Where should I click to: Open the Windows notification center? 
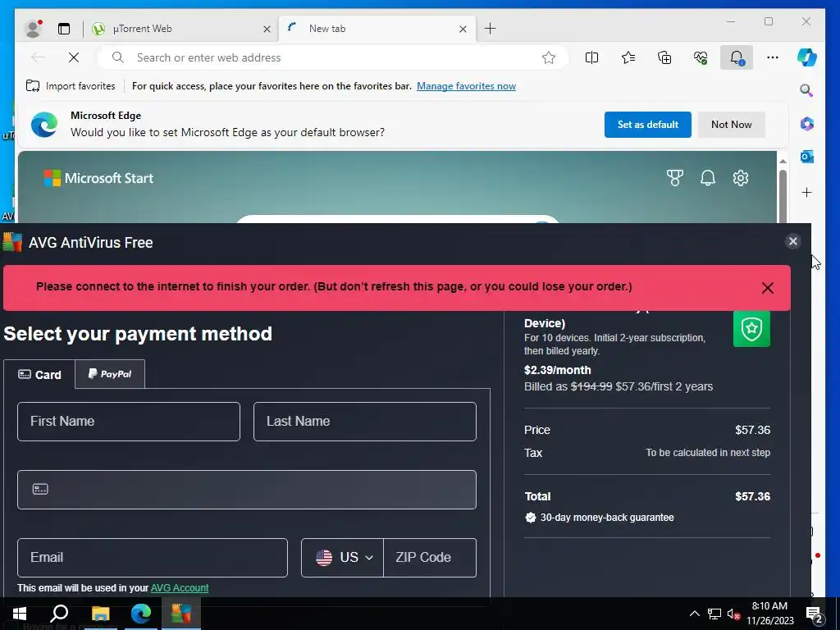(x=815, y=614)
